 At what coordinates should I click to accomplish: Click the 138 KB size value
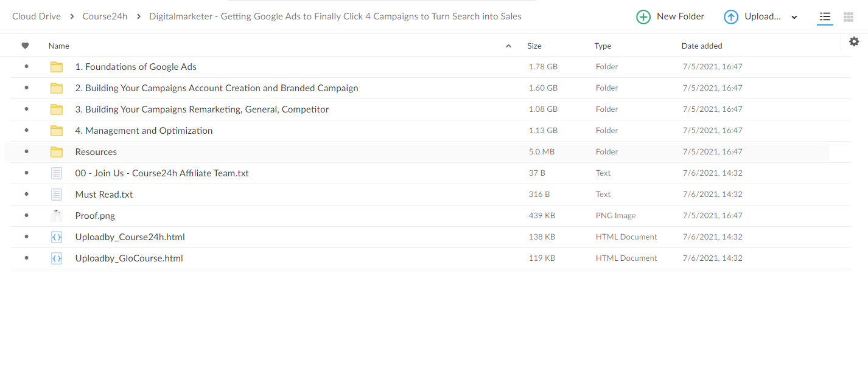tap(542, 237)
